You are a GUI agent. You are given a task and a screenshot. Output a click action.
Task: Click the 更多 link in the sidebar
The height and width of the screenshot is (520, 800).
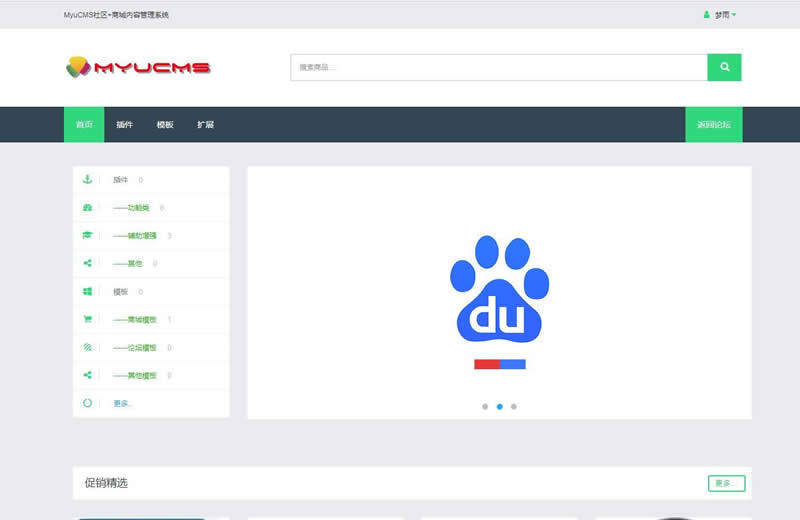tap(122, 403)
